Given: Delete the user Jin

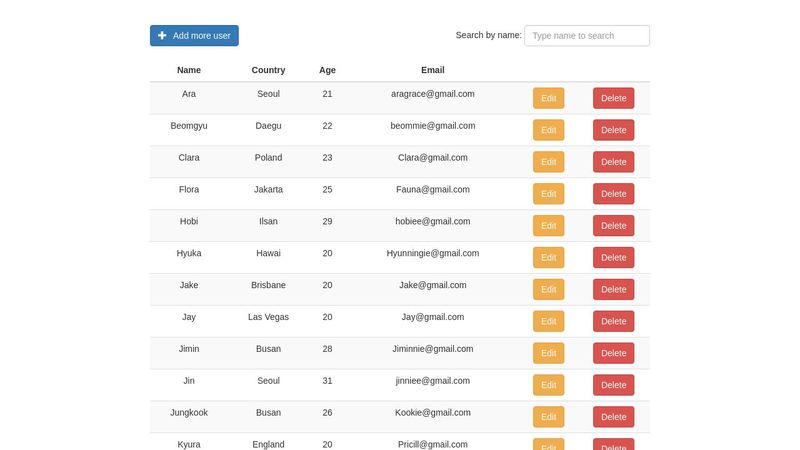Looking at the screenshot, I should point(613,386).
